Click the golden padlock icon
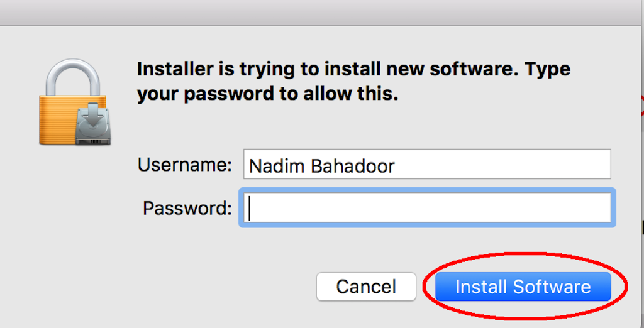644x328 pixels. pyautogui.click(x=74, y=102)
